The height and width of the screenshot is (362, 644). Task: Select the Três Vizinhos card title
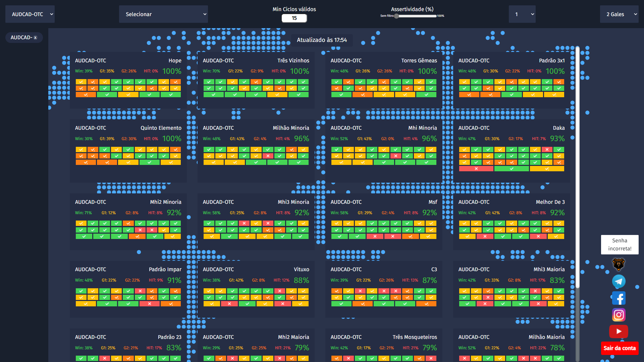coord(293,60)
